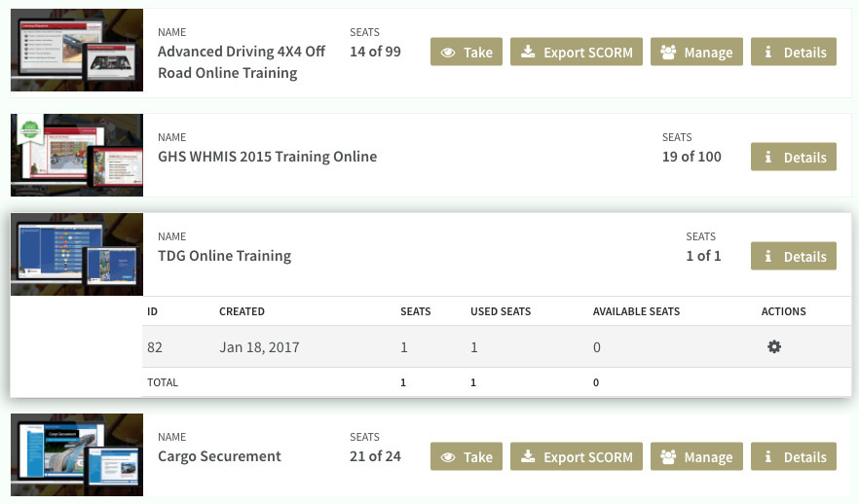Open Details for Cargo Securement
Image resolution: width=859 pixels, height=504 pixels.
click(x=793, y=456)
